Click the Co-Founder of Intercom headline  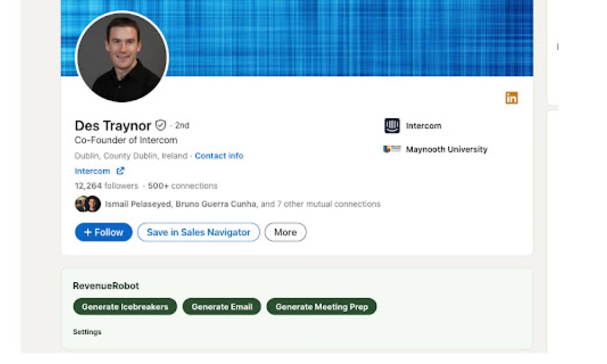point(126,140)
